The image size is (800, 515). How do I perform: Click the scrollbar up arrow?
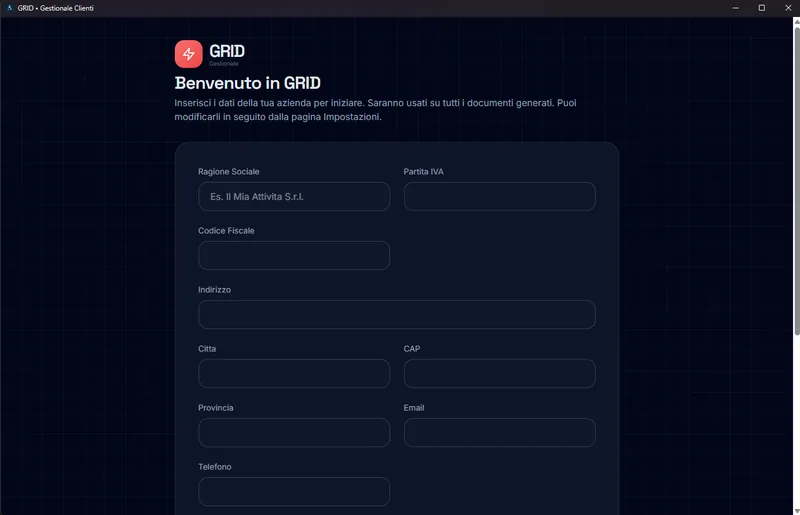click(796, 21)
